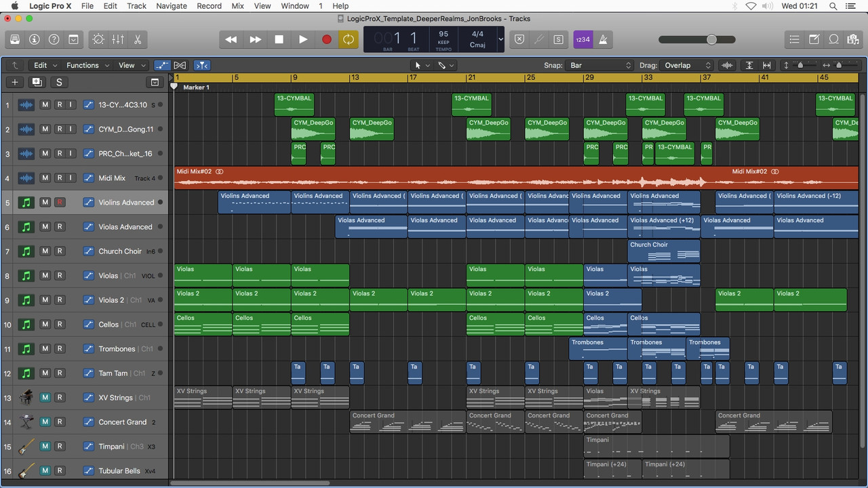Image resolution: width=868 pixels, height=488 pixels.
Task: Start playback with Play button
Action: click(303, 39)
